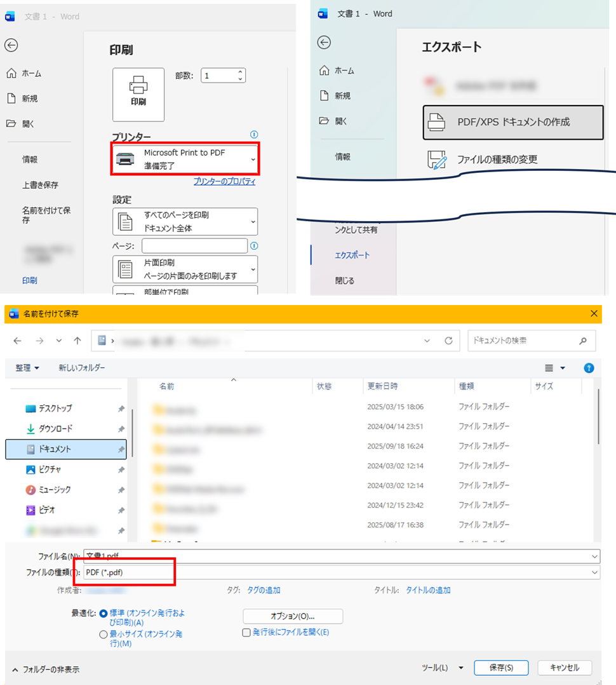Click 新しいフォルダー button

click(82, 368)
